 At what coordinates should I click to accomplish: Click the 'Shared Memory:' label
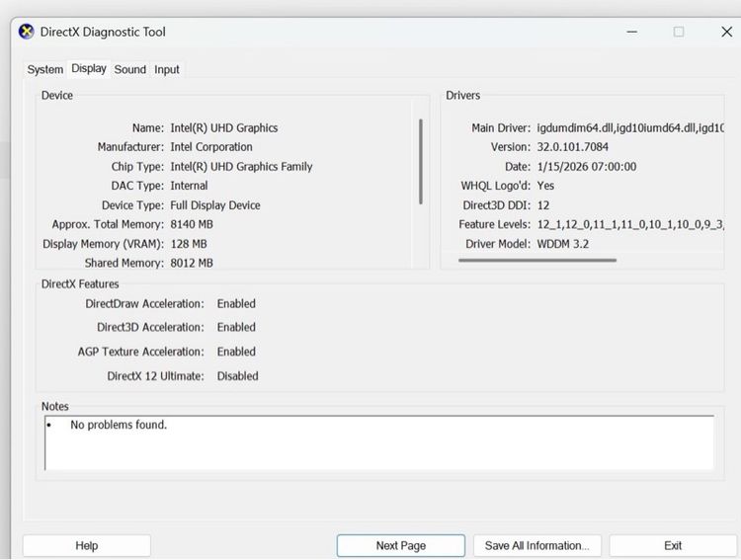124,263
